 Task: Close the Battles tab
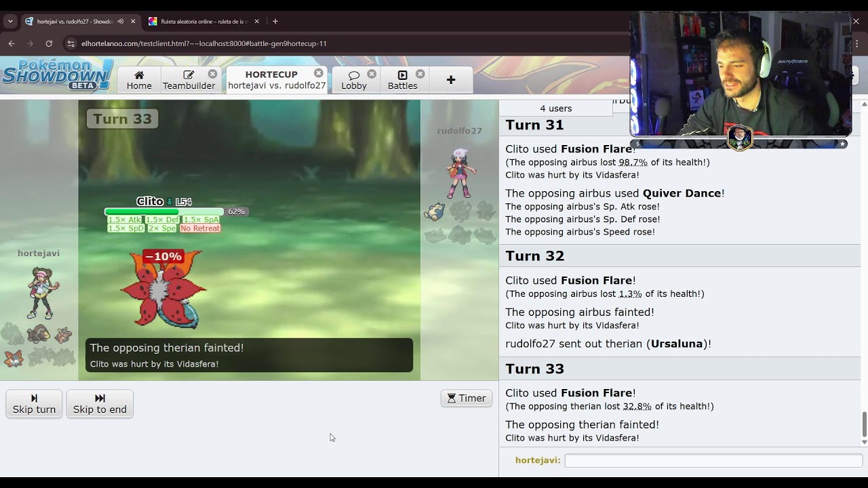click(x=420, y=74)
